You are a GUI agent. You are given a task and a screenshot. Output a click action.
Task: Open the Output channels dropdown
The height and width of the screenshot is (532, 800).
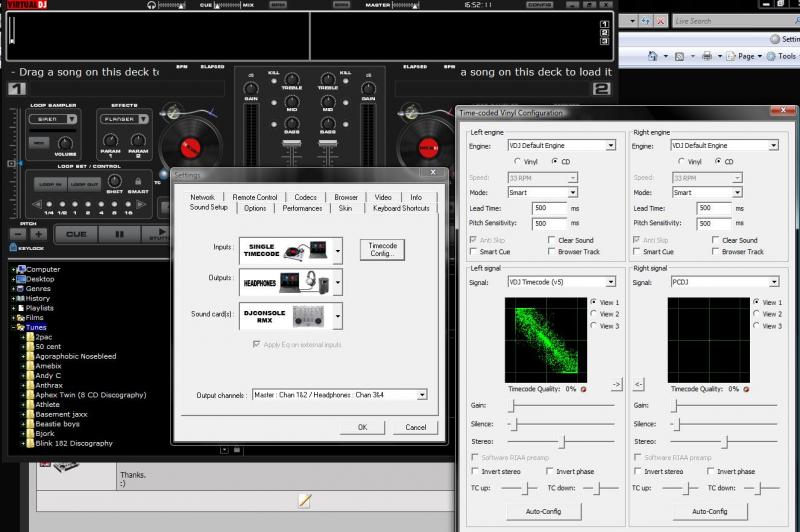pyautogui.click(x=421, y=395)
